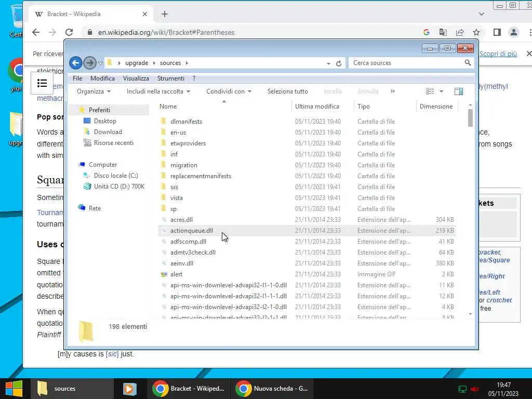Refresh the sources folder view

[339, 63]
